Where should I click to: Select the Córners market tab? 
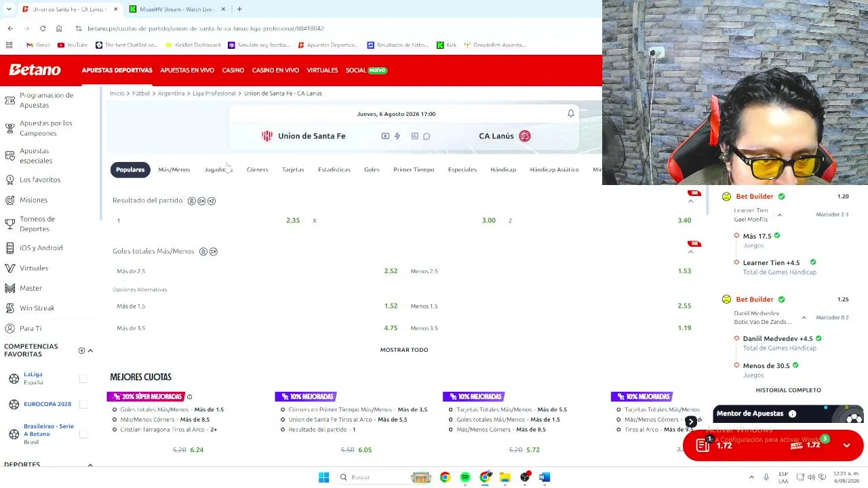pos(258,169)
